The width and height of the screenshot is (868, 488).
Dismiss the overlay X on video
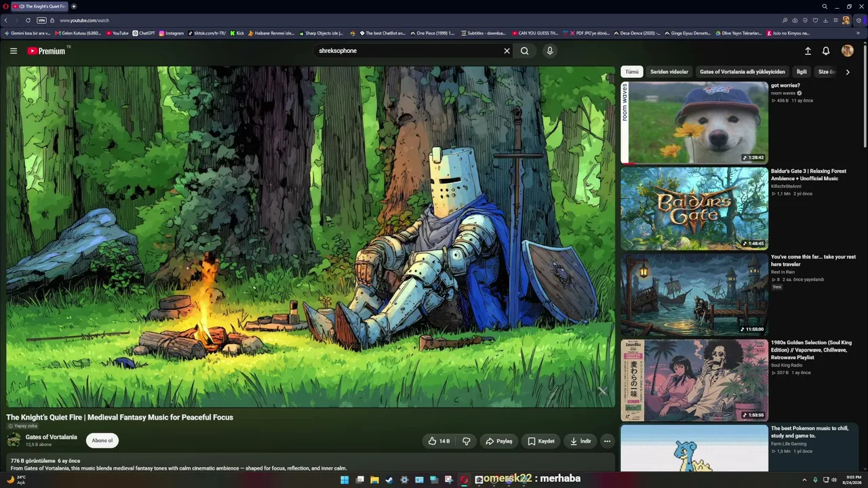coord(602,391)
